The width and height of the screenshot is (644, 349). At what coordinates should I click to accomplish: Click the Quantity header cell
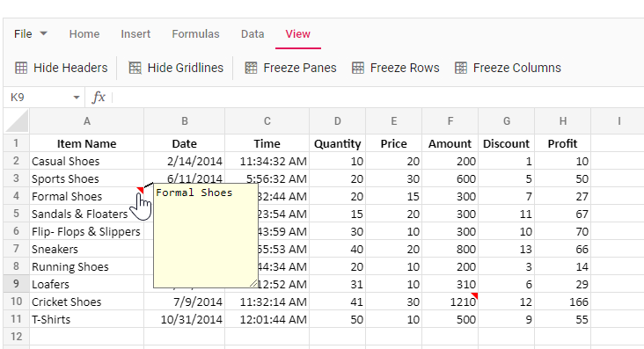337,143
